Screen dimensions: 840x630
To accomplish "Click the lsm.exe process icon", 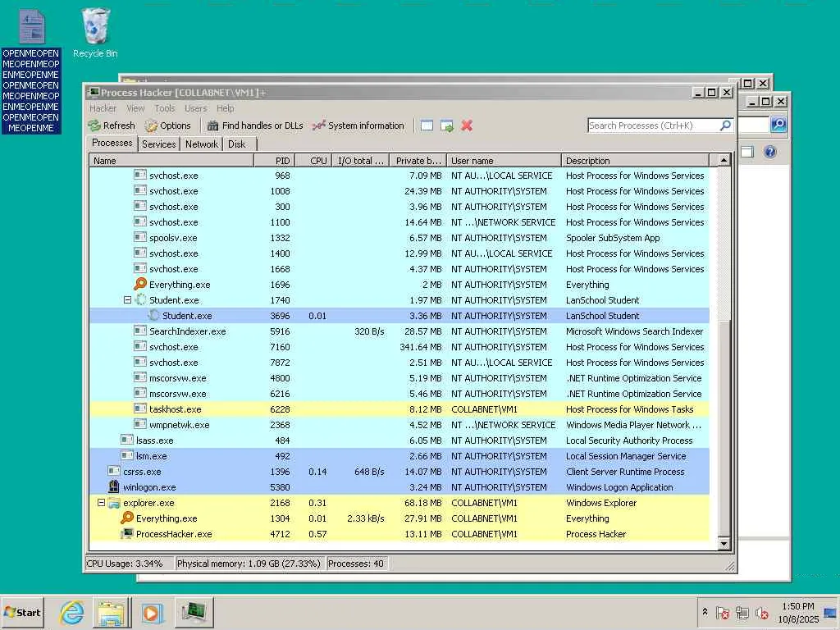I will click(127, 455).
